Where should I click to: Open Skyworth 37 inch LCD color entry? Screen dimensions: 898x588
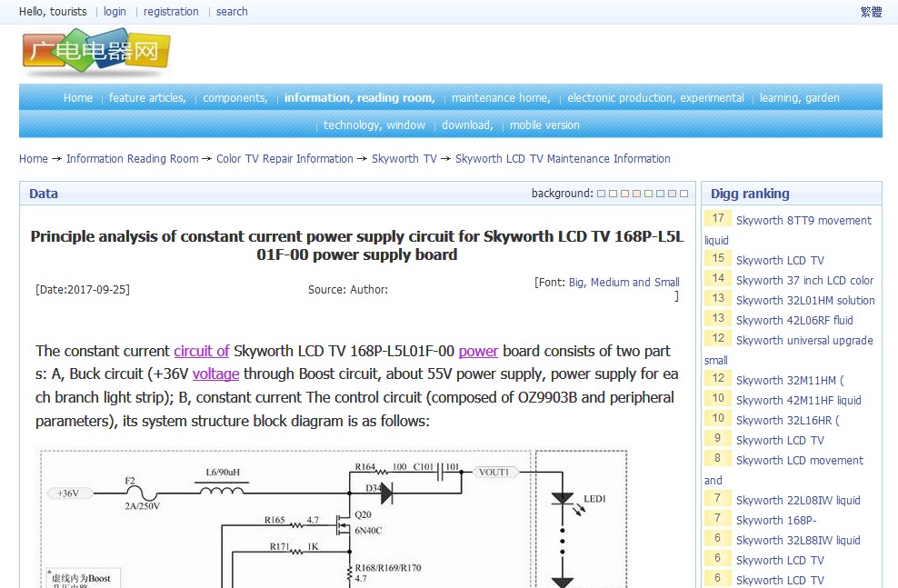tap(804, 281)
